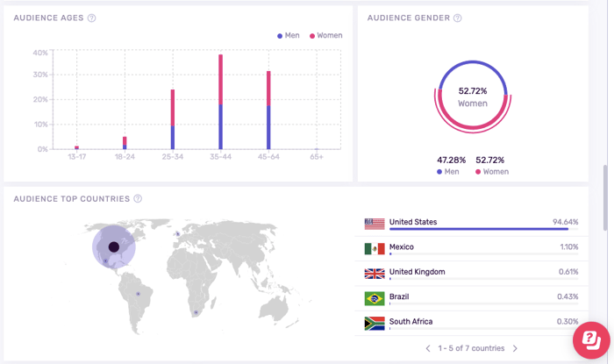Toggle the Men series in ages legend
The width and height of the screenshot is (614, 364).
(x=289, y=36)
